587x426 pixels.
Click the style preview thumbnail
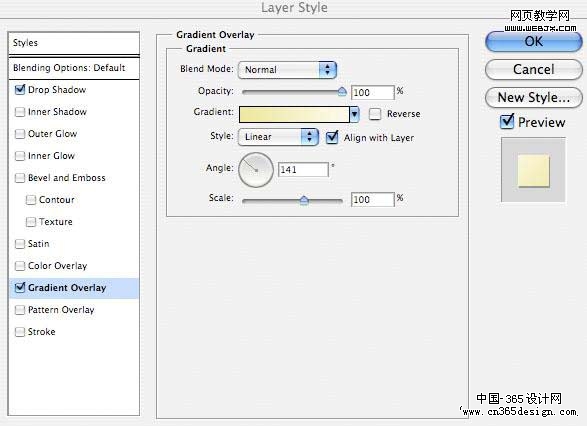[x=533, y=170]
